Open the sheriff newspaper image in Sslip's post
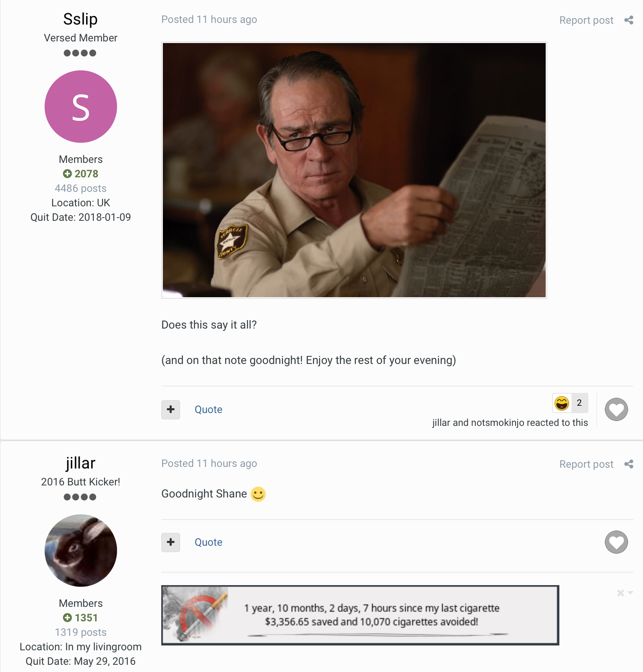 point(354,170)
